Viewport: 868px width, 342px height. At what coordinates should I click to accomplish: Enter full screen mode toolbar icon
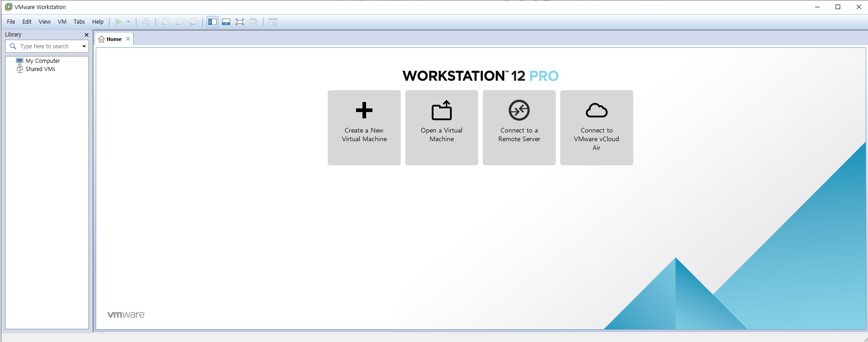(240, 22)
